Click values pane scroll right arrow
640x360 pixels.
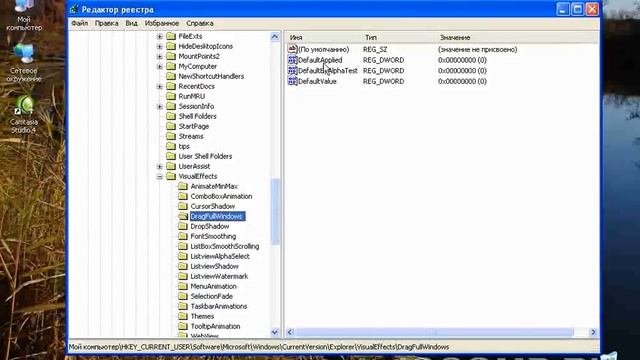593,332
